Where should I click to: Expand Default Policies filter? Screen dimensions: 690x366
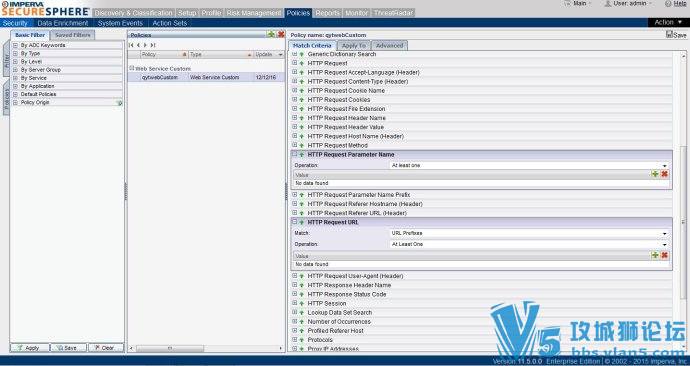[x=15, y=94]
